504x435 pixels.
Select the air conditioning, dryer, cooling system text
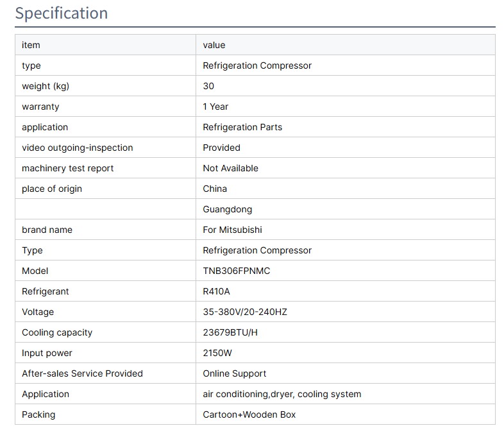281,394
